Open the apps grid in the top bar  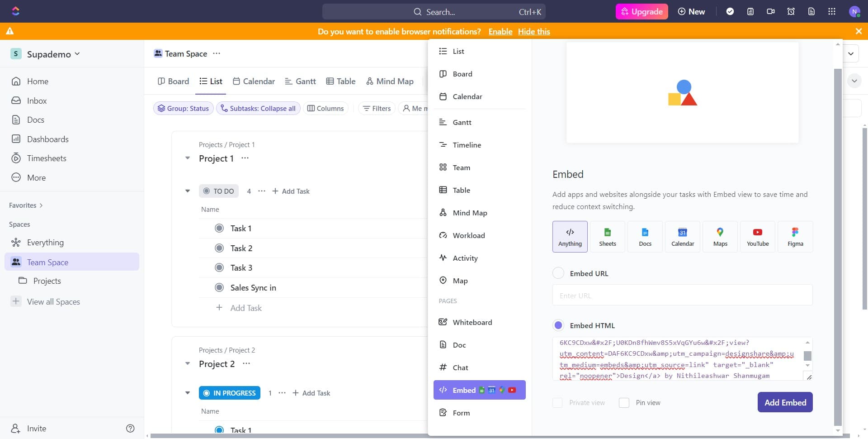click(831, 11)
